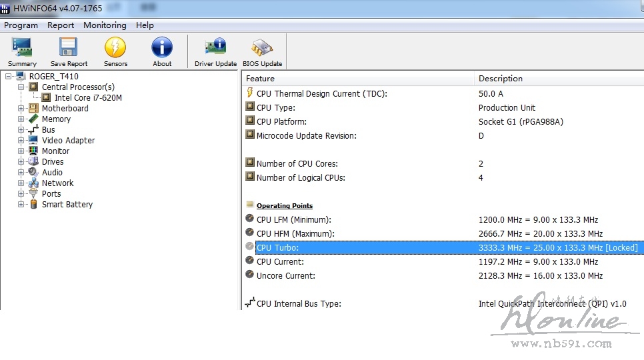Viewport: 644px width, 360px height.
Task: Expand the Memory tree node
Action: 21,119
